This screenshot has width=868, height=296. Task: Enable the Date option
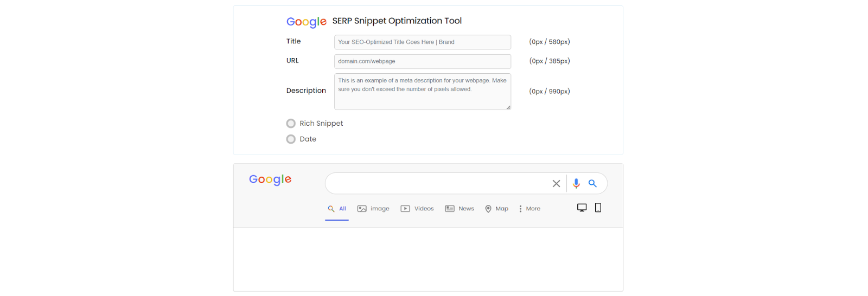click(291, 139)
